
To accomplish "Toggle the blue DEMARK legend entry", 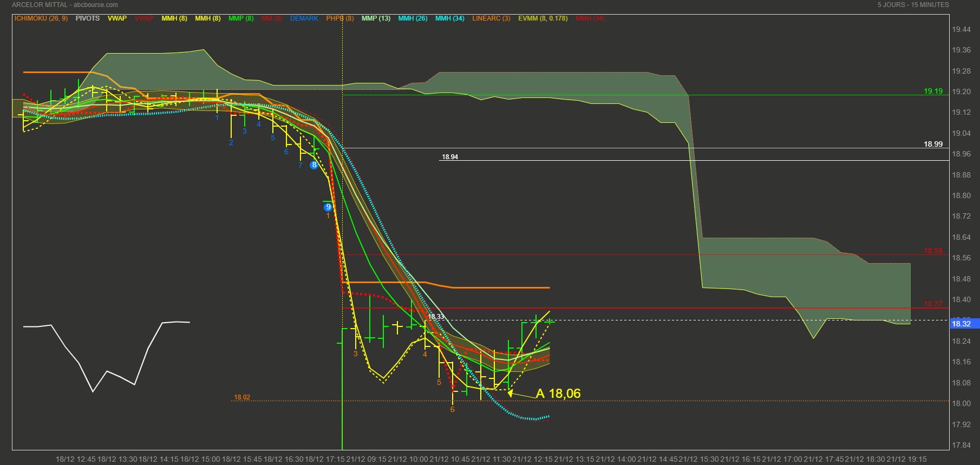I will pos(304,18).
